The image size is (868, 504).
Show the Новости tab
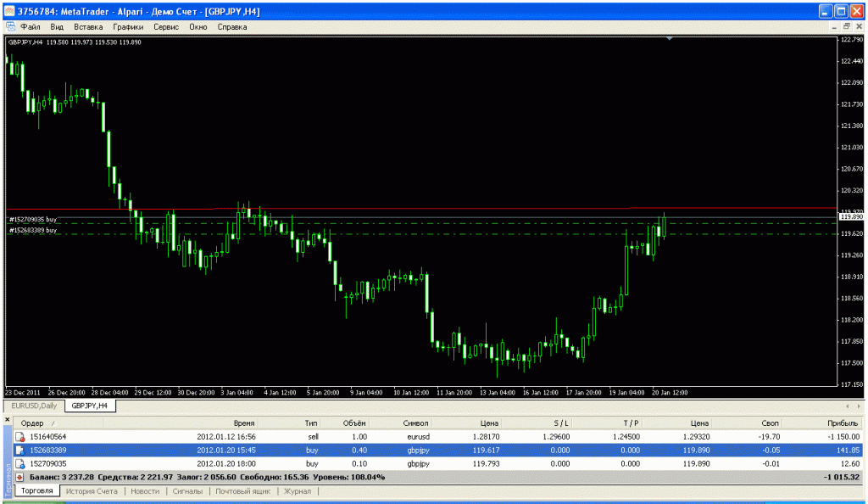pos(145,490)
